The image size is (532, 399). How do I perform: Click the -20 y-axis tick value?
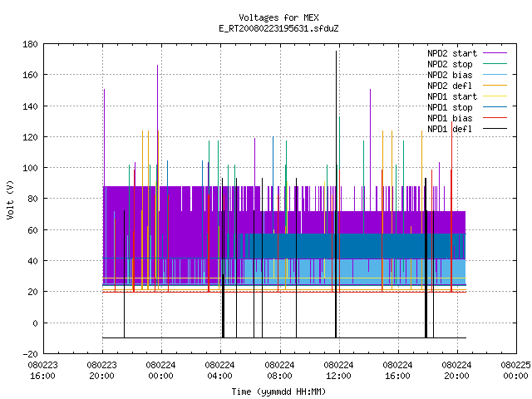pos(30,354)
